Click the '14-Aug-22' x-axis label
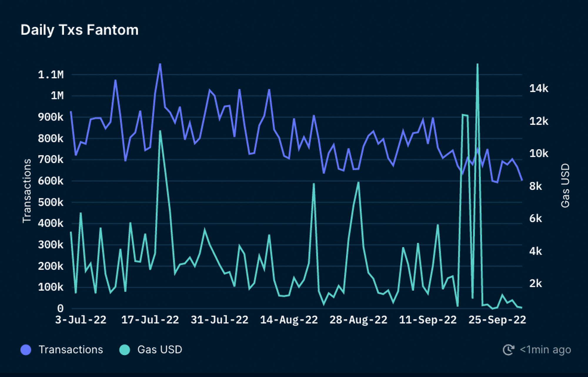The height and width of the screenshot is (377, 588). pyautogui.click(x=289, y=320)
